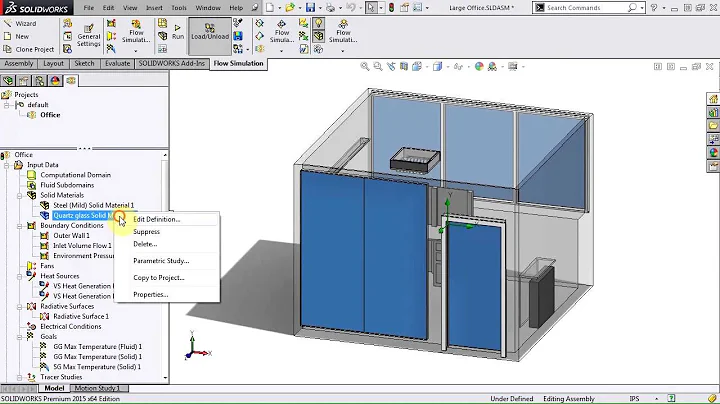
Task: Click Edit Appearance color ball icon
Action: [479, 67]
